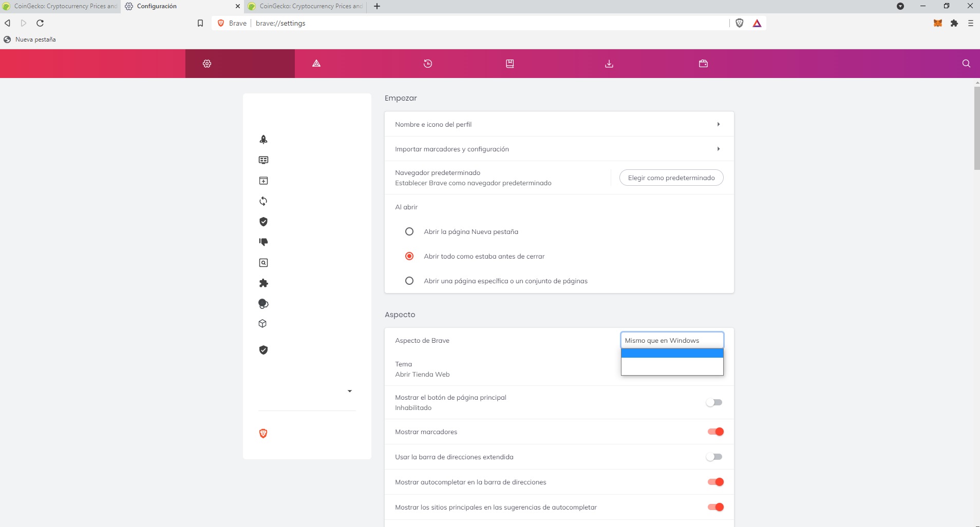The width and height of the screenshot is (980, 527).
Task: Select the Shields sidebar icon
Action: point(263,222)
